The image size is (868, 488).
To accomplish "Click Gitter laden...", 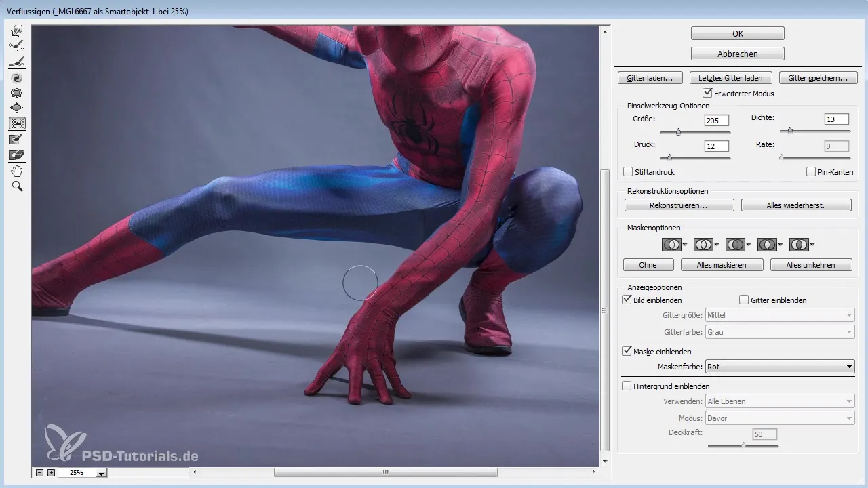I will (x=650, y=78).
